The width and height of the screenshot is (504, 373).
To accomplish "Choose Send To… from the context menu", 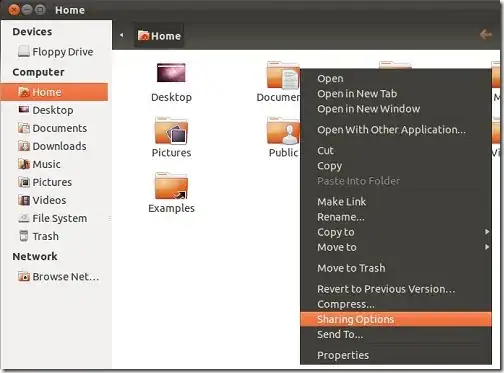I will (x=396, y=334).
